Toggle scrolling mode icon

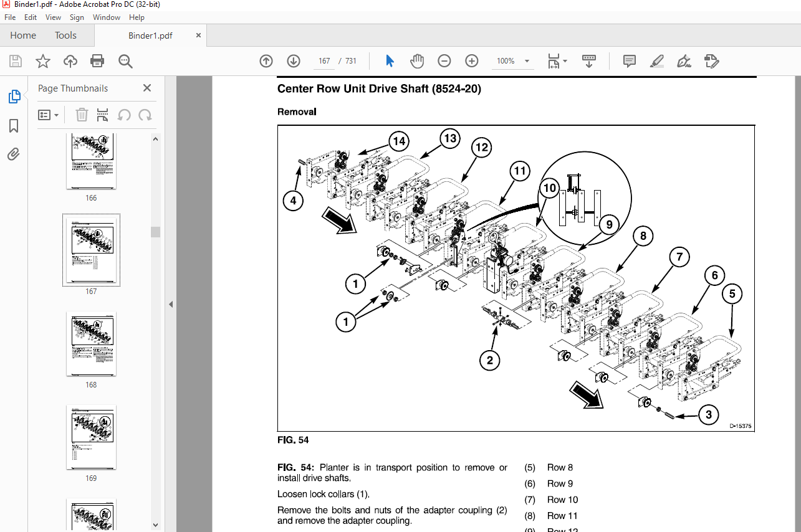click(x=589, y=61)
